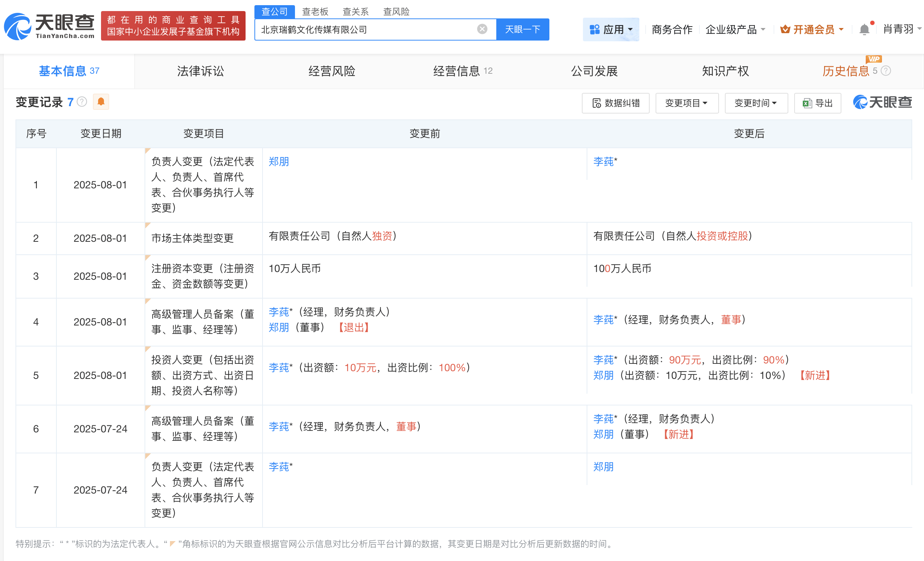Click help icon beside 历史信息 tab
The height and width of the screenshot is (561, 924).
(x=885, y=71)
